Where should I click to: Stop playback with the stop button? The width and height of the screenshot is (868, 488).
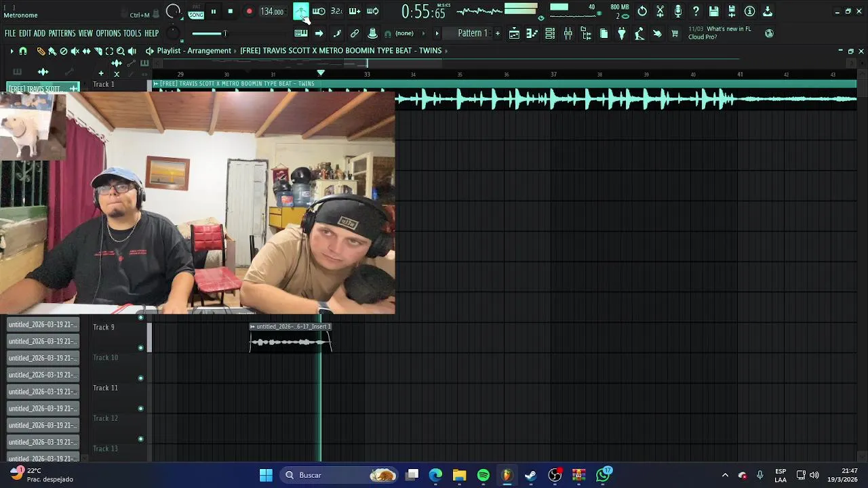coord(231,11)
